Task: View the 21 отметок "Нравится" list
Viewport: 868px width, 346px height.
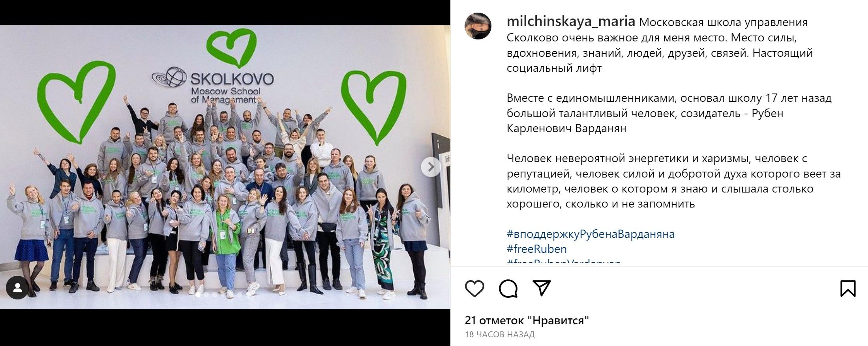Action: (527, 320)
